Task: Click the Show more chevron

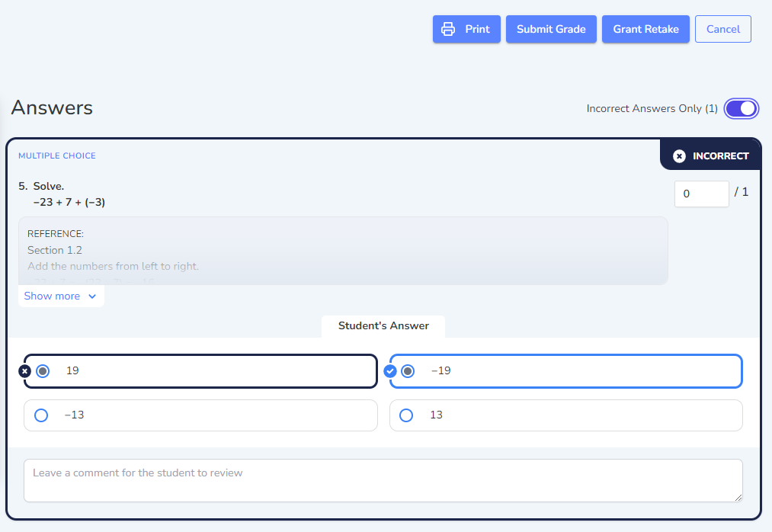Action: tap(92, 296)
